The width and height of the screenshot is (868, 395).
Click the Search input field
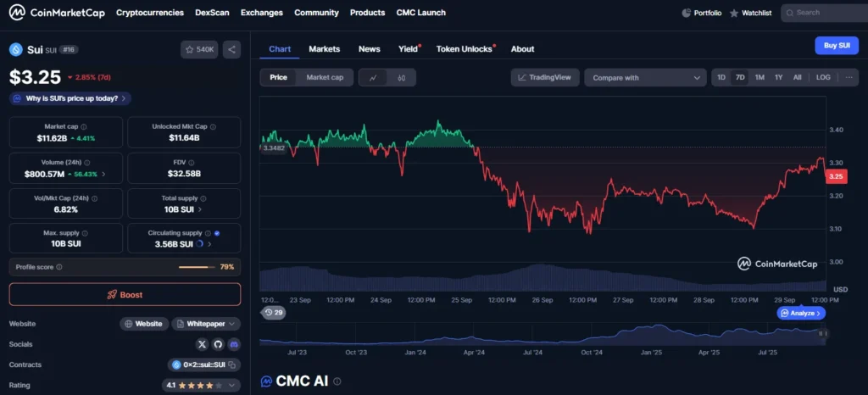click(x=824, y=13)
